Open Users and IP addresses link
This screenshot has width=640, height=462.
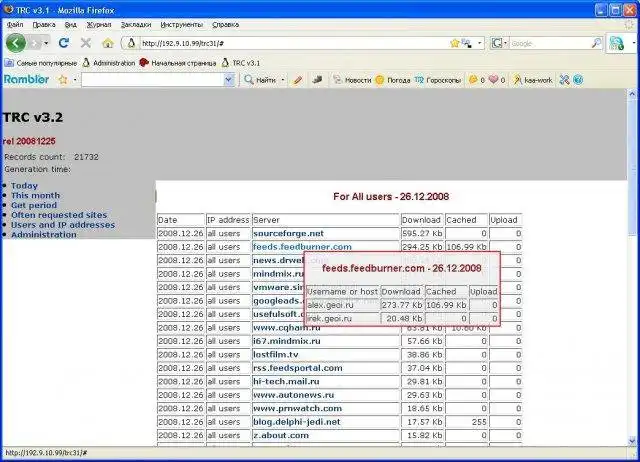click(x=63, y=225)
